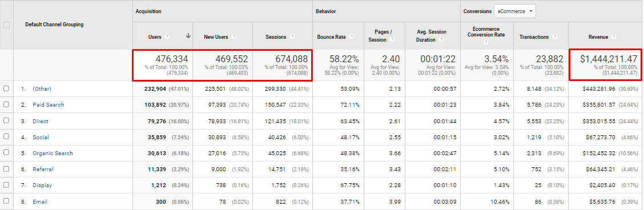Screen dimensions: 644x210
Task: Open the Referral channel link
Action: 43,169
